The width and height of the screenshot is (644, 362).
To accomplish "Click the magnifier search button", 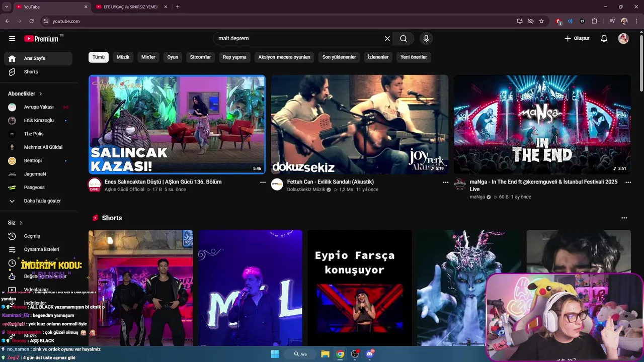I will click(404, 39).
